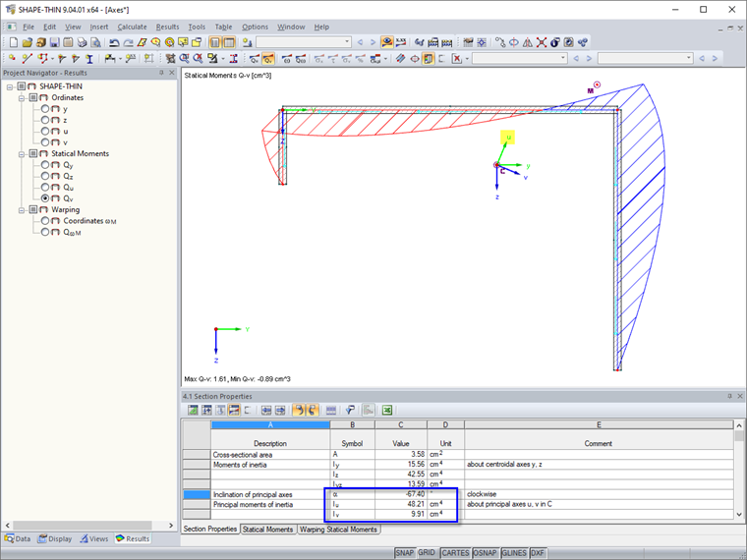
Task: Click the Open file folder icon
Action: tap(27, 42)
